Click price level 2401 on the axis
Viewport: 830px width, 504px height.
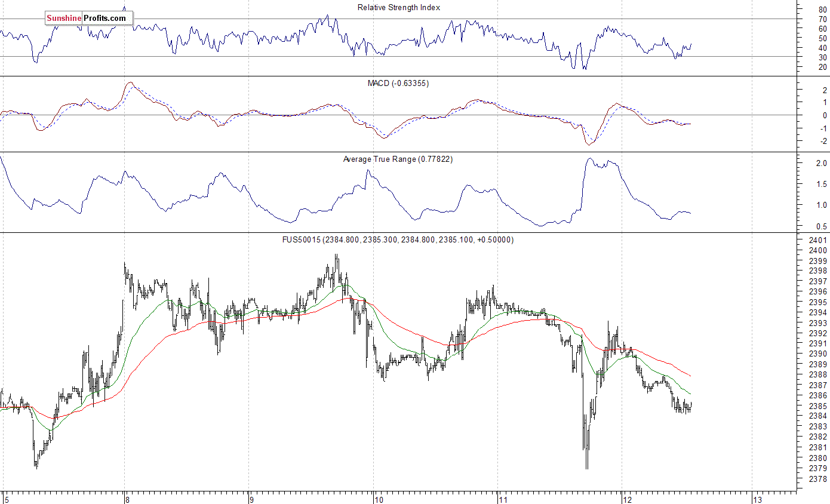click(x=819, y=240)
